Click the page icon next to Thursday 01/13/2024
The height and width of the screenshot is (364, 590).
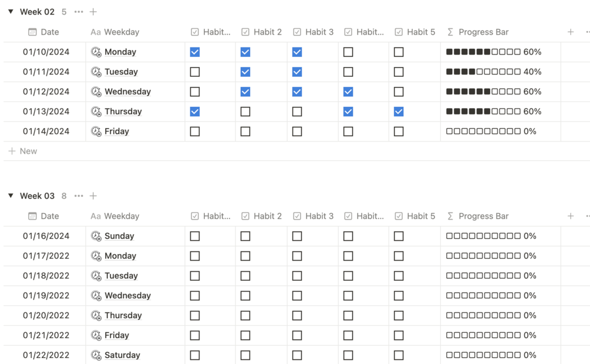(96, 112)
